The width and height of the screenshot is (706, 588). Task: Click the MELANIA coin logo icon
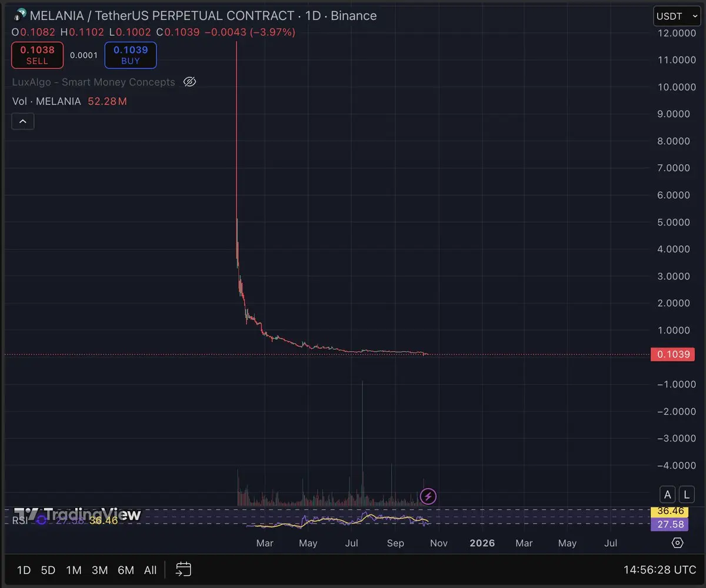click(x=20, y=15)
